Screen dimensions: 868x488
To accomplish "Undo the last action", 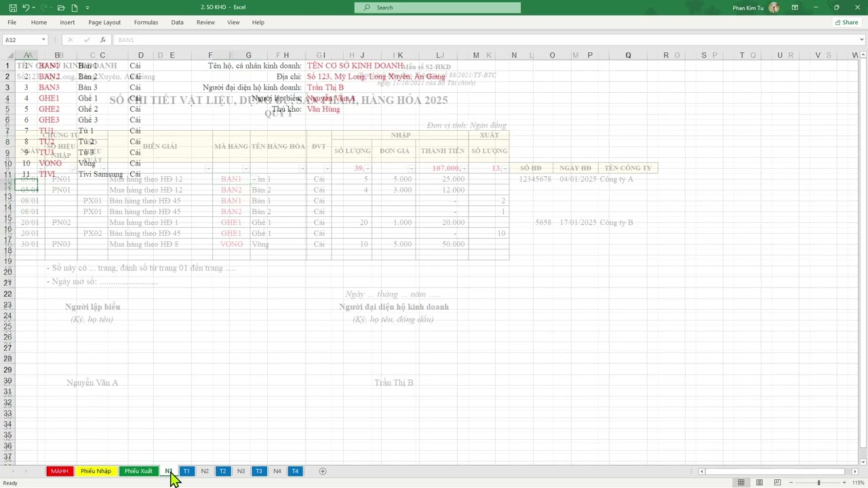I will (x=26, y=7).
